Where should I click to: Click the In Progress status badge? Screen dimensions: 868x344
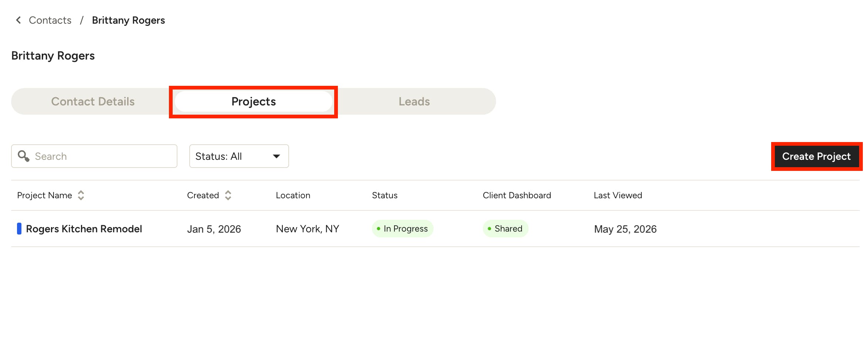tap(403, 229)
